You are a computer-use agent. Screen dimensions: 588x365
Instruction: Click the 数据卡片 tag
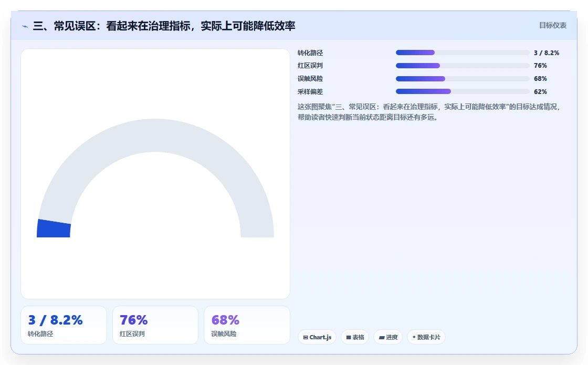click(x=426, y=337)
